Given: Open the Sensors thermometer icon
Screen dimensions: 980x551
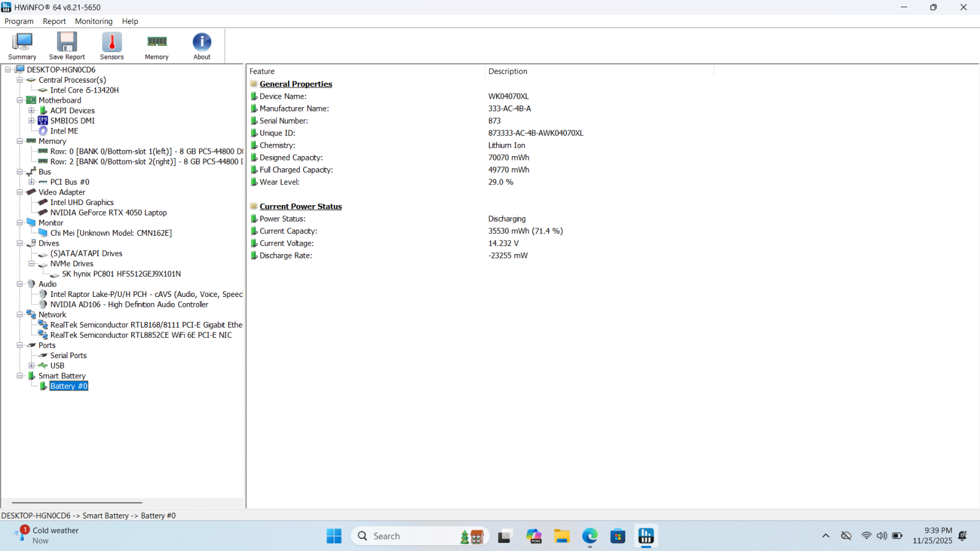Looking at the screenshot, I should click(111, 46).
